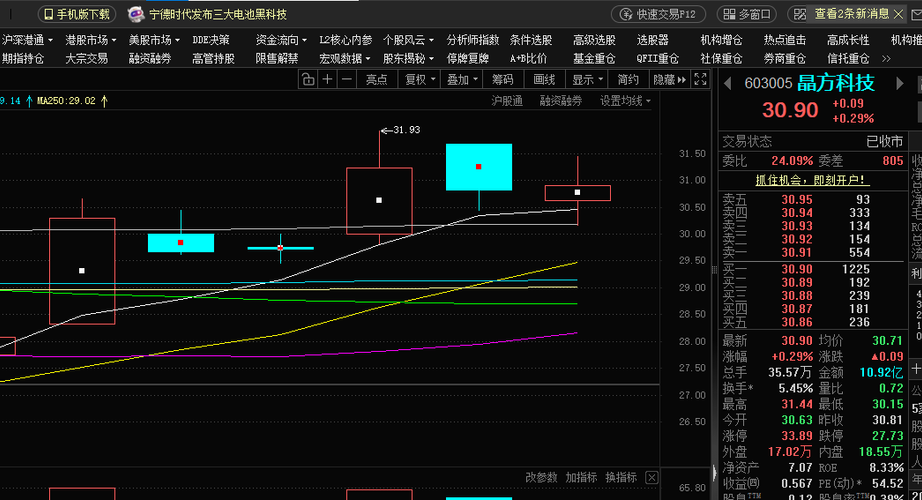Open 信托重仓 menu item
This screenshot has width=922, height=500.
tap(848, 59)
